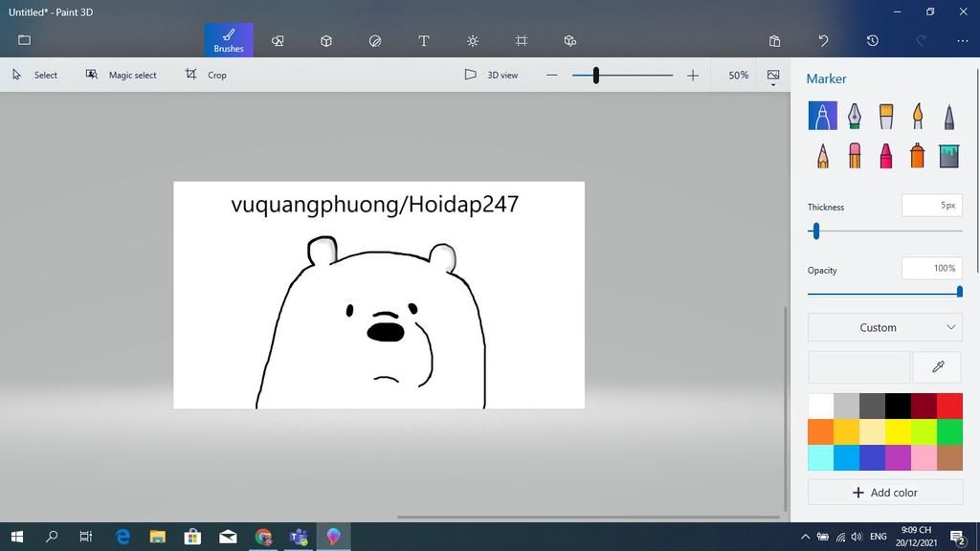The width and height of the screenshot is (980, 551).
Task: Open the Text tool tab
Action: [x=424, y=40]
